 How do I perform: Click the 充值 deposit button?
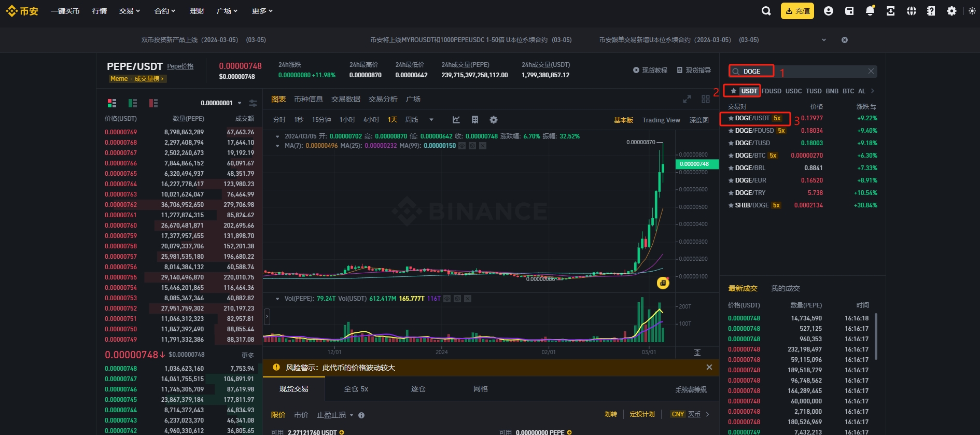click(x=797, y=11)
